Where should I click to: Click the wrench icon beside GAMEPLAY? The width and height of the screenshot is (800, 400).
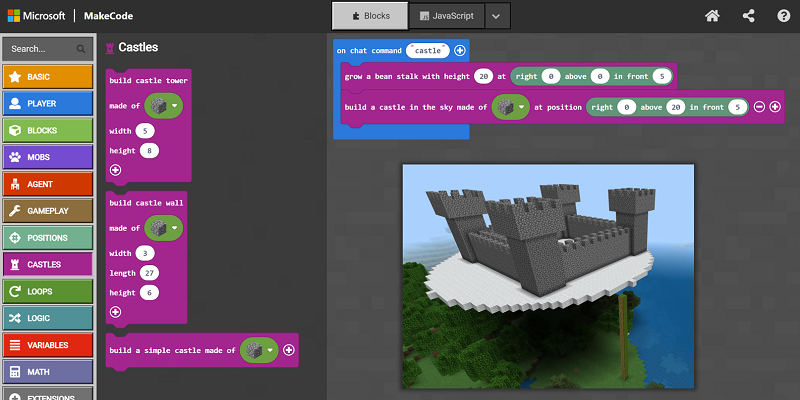(15, 211)
